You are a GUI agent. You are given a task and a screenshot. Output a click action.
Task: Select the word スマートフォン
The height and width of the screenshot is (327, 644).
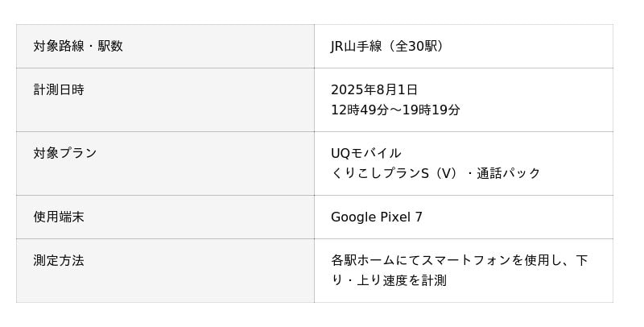(x=465, y=260)
